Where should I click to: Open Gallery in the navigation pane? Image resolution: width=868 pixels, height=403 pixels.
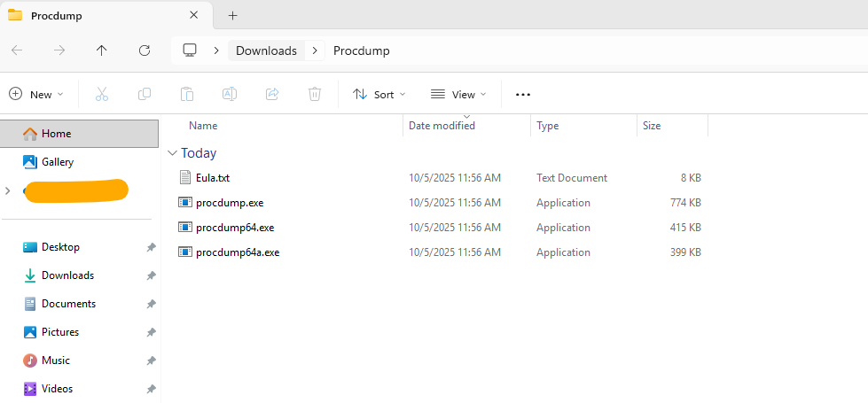click(58, 162)
